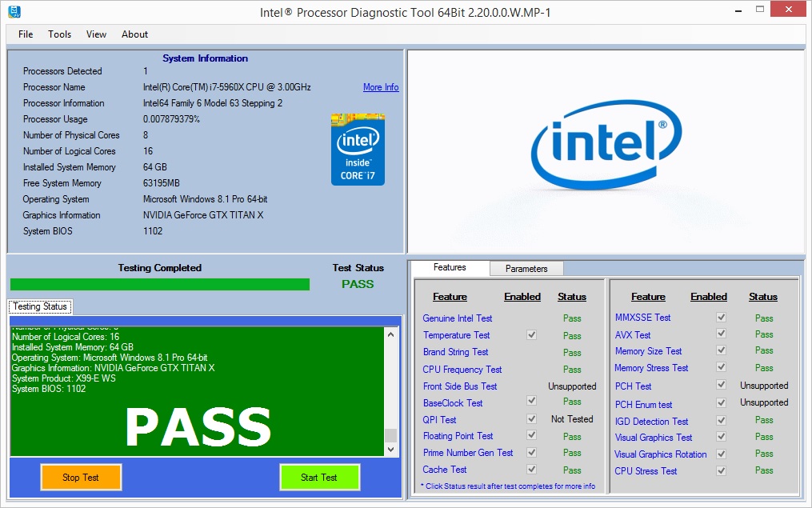Click Pass status for AVX Test
812x508 pixels.
point(764,334)
